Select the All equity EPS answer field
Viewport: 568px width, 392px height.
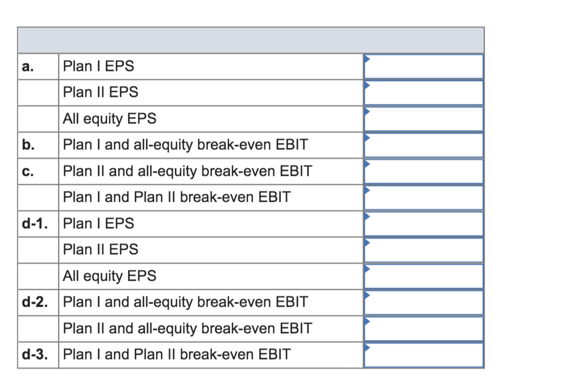[x=423, y=119]
